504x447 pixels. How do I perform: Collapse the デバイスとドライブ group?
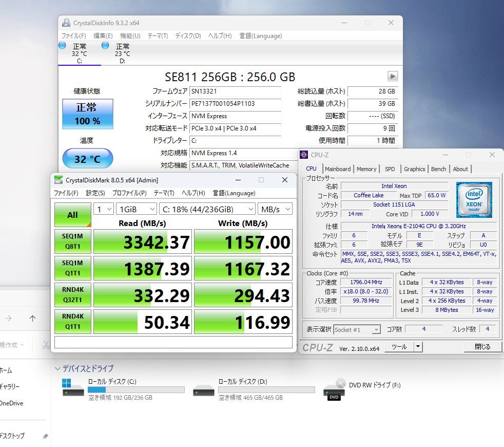pyautogui.click(x=58, y=368)
